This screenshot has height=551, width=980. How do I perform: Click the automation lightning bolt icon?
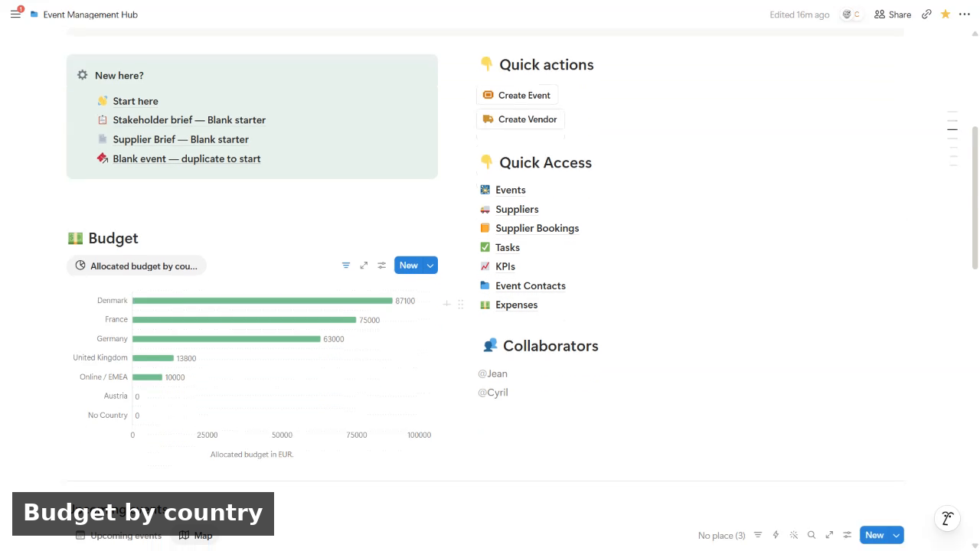(x=776, y=535)
